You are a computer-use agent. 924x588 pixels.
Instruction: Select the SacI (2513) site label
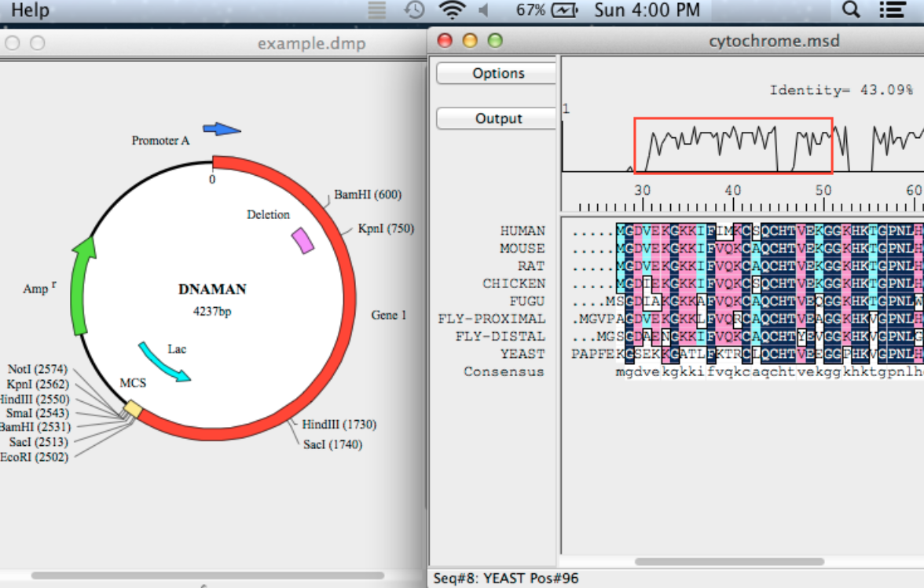[38, 442]
